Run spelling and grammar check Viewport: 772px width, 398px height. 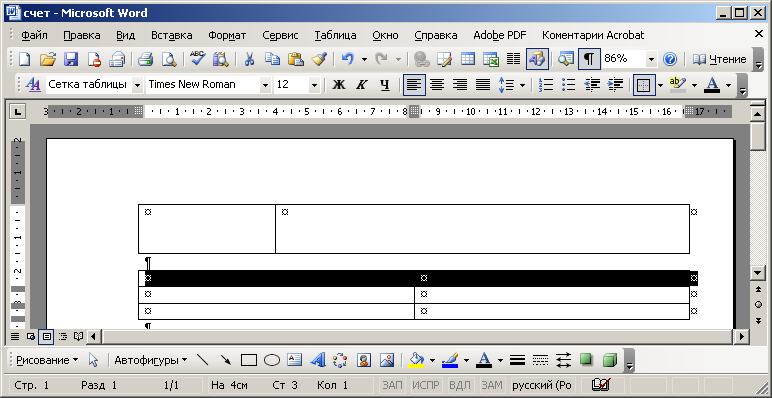click(197, 59)
